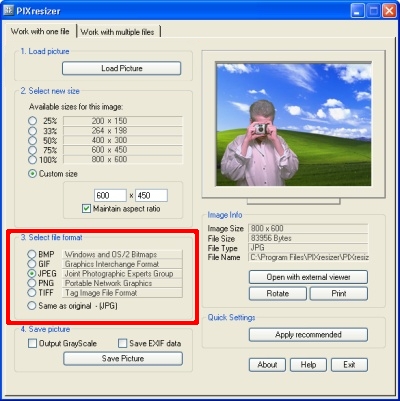400x401 pixels.
Task: Open the About dialog button
Action: (x=267, y=365)
